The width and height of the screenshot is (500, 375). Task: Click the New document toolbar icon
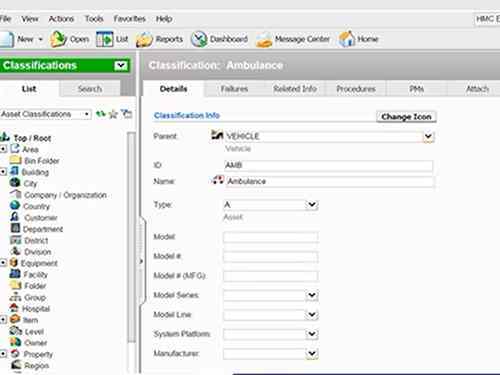(7, 39)
